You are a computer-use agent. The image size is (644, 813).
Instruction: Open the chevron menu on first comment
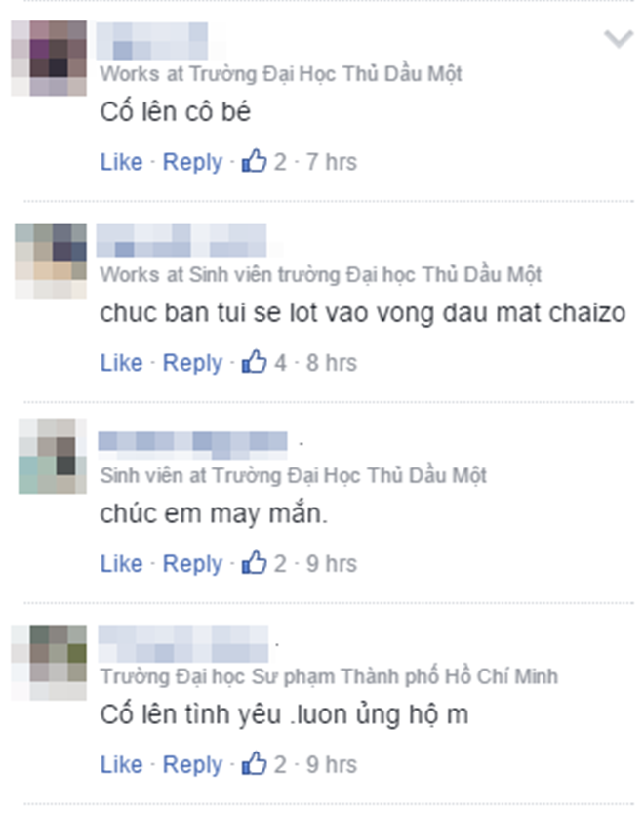619,39
